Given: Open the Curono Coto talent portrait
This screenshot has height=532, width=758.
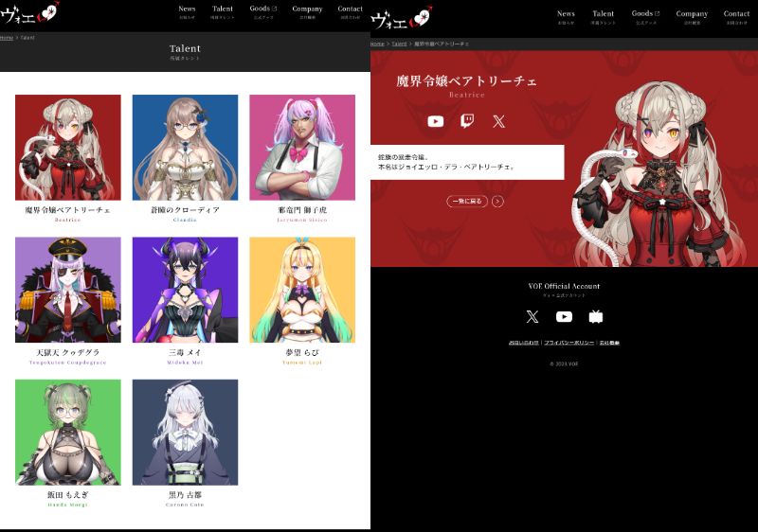Looking at the screenshot, I should click(x=185, y=432).
